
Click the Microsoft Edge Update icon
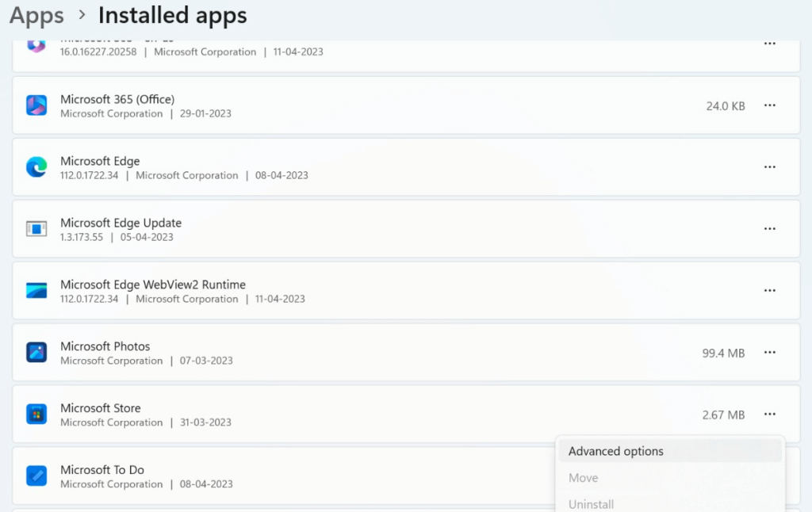[x=36, y=229]
